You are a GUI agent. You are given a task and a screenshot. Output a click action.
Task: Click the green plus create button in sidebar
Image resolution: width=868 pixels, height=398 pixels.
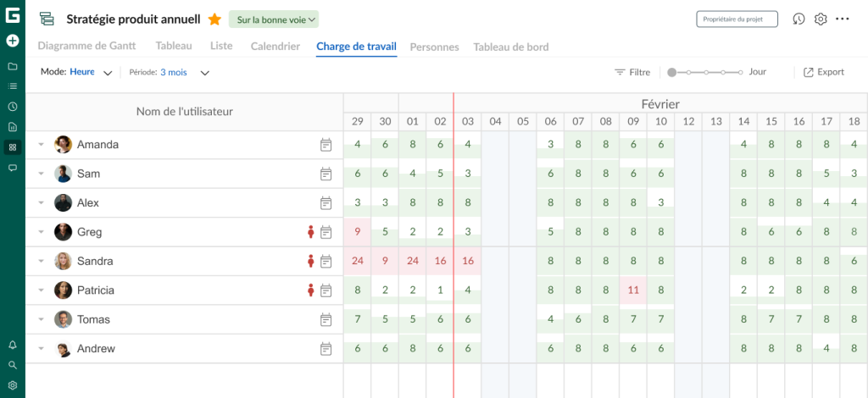click(13, 41)
